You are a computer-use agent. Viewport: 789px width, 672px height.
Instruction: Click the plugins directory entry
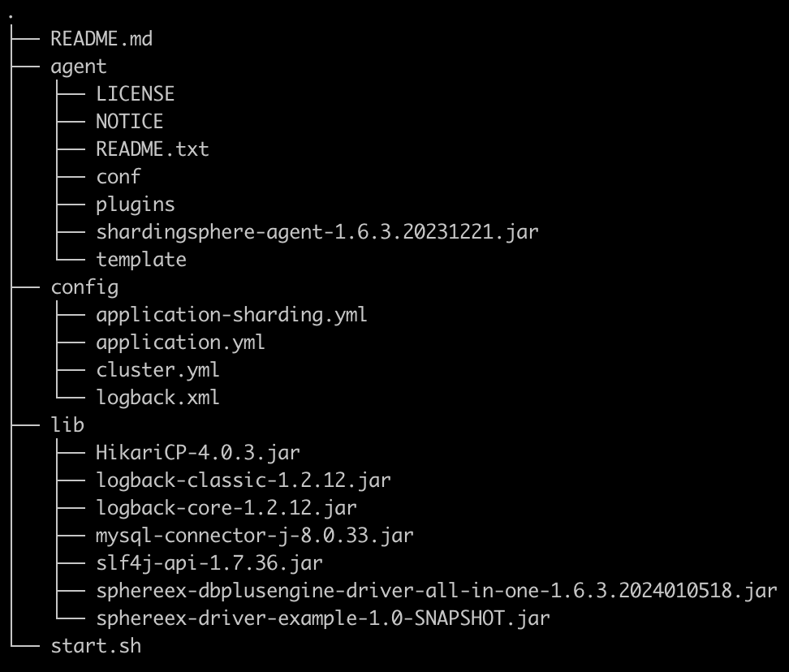point(135,204)
